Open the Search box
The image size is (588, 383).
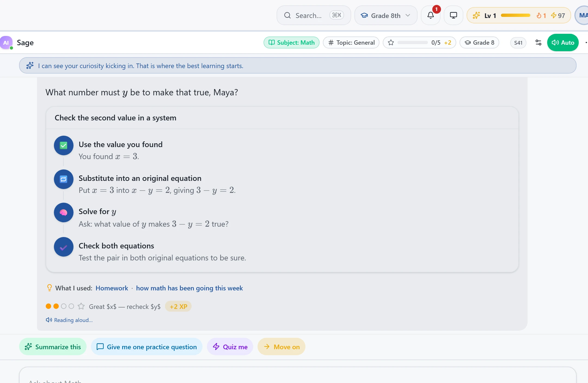314,15
